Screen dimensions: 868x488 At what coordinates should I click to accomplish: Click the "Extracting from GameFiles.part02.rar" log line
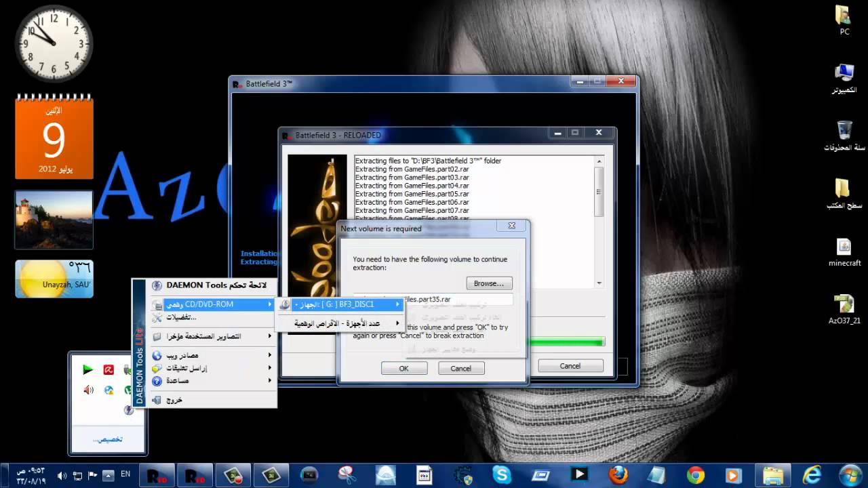click(412, 169)
